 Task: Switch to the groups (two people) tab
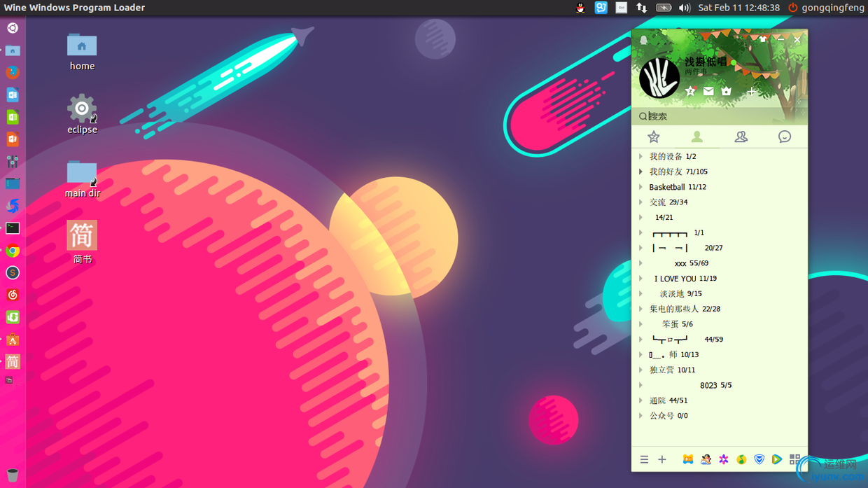click(741, 137)
